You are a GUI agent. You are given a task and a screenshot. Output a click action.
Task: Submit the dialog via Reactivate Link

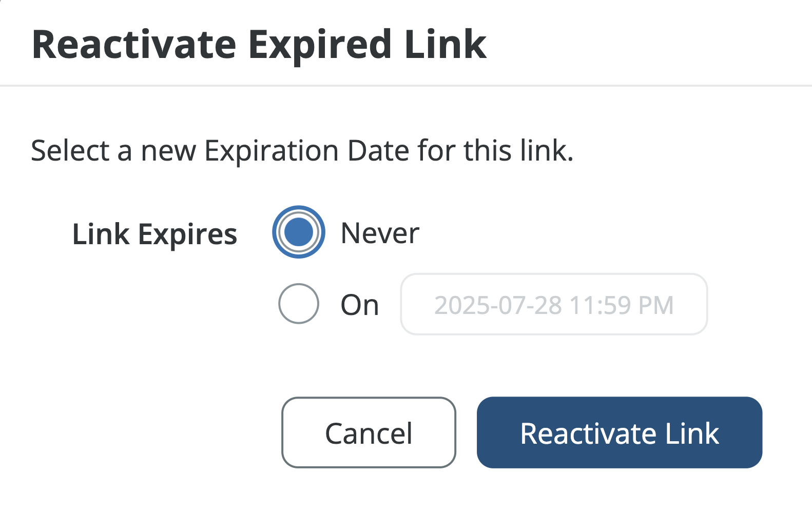click(x=619, y=432)
